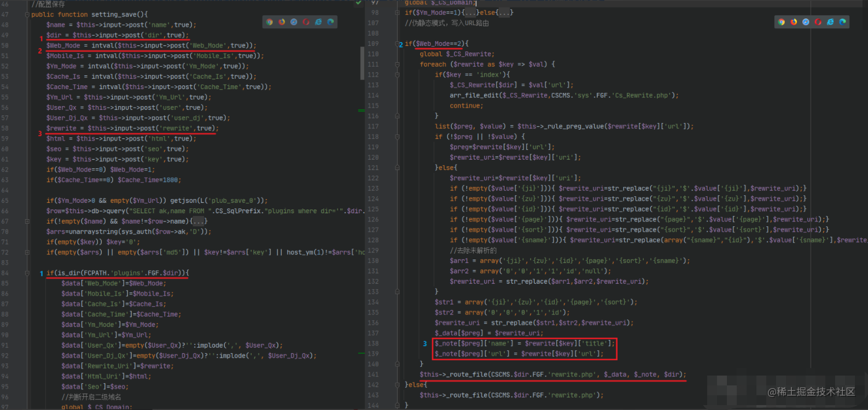
Task: Collapse the setting_save function at line 47
Action: pyautogui.click(x=27, y=15)
